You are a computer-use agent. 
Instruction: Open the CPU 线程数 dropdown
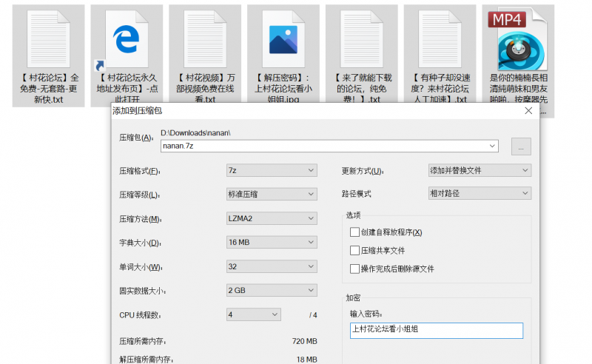(253, 314)
